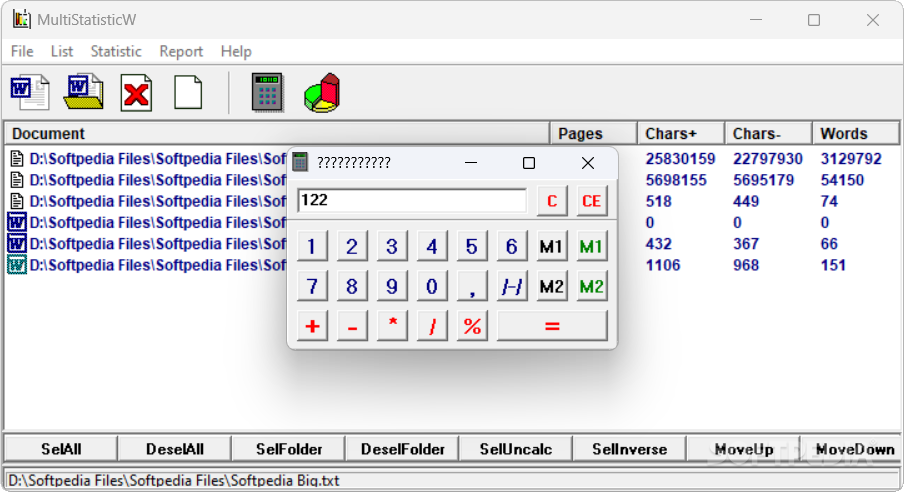Click the red equals button

click(x=552, y=326)
